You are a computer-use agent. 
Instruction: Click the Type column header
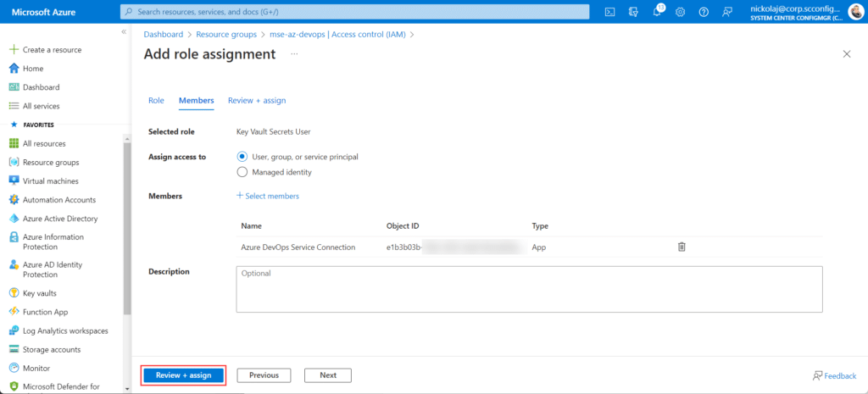coord(540,226)
